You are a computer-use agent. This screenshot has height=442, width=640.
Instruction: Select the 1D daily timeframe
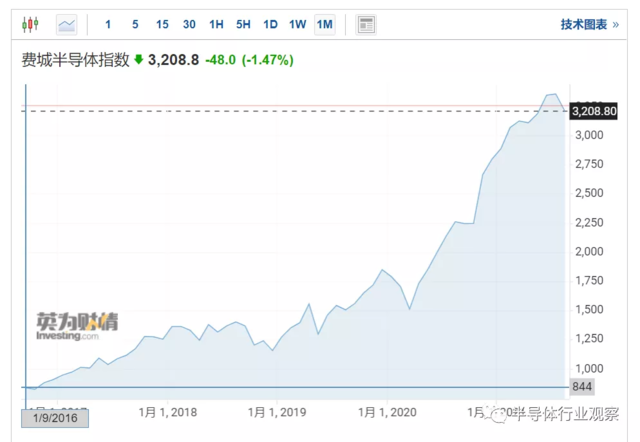pyautogui.click(x=270, y=24)
